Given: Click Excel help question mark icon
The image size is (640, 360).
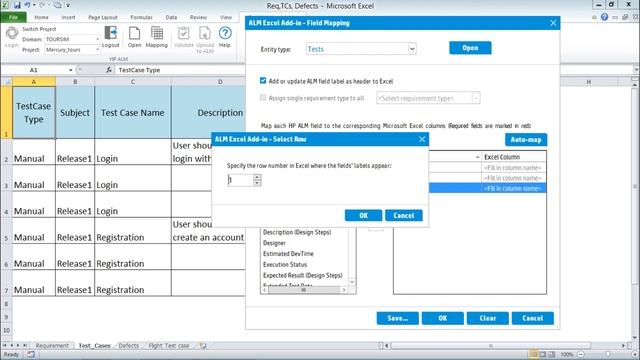Looking at the screenshot, I should pos(604,17).
